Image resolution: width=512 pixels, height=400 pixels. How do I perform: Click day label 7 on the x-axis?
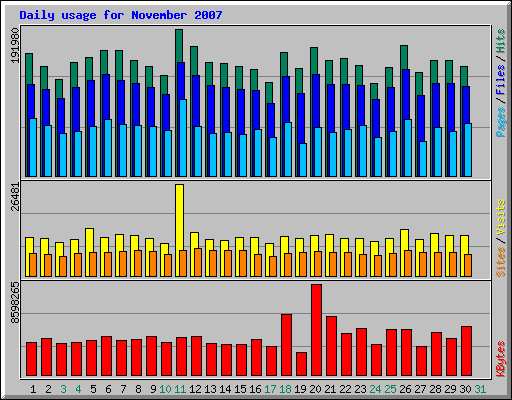[x=123, y=389]
